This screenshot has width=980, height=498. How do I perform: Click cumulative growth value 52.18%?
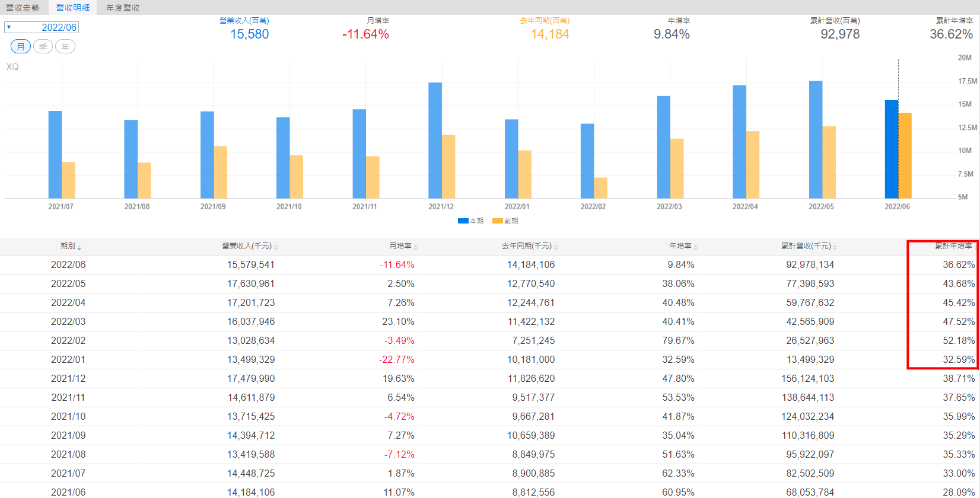(x=959, y=341)
